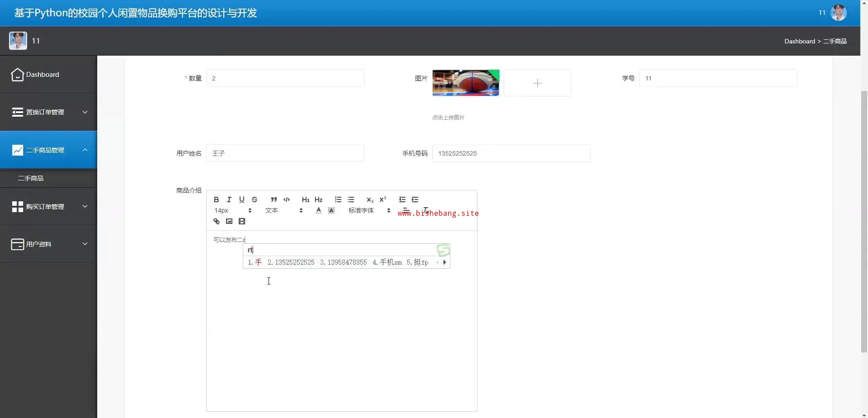The image size is (868, 418).
Task: Expand the 置换订单管理 menu
Action: click(x=48, y=112)
